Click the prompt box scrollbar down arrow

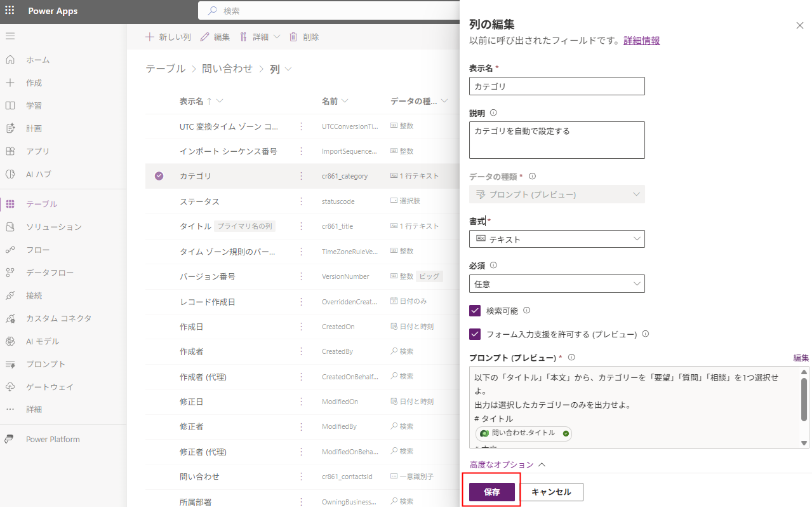[x=804, y=443]
